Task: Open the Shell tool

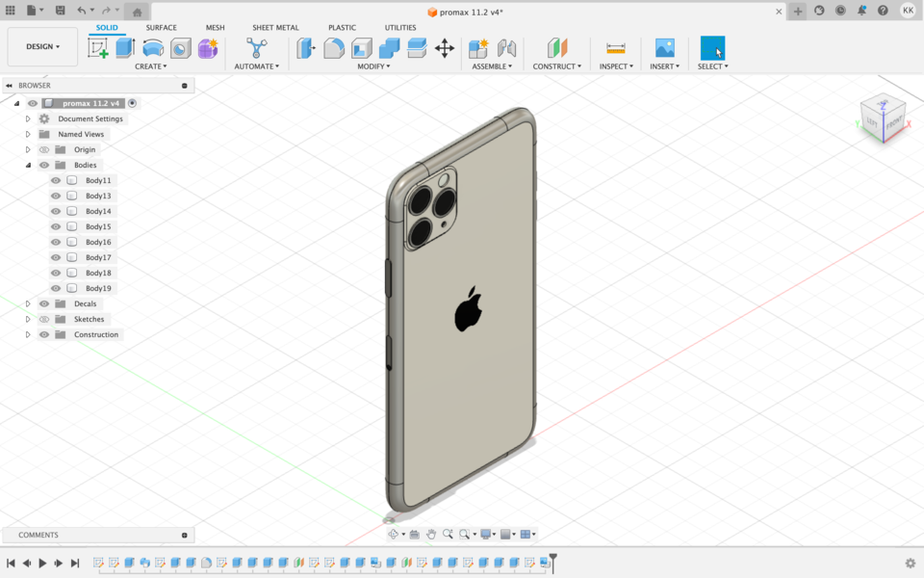Action: [361, 46]
